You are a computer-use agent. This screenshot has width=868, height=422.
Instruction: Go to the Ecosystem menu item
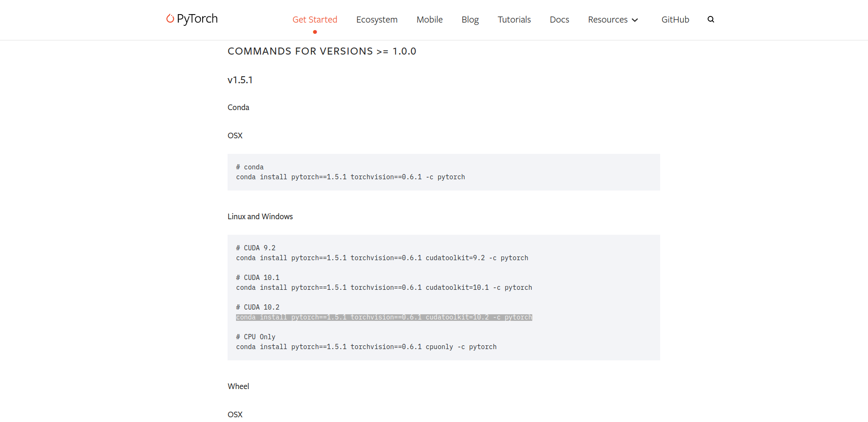coord(377,19)
